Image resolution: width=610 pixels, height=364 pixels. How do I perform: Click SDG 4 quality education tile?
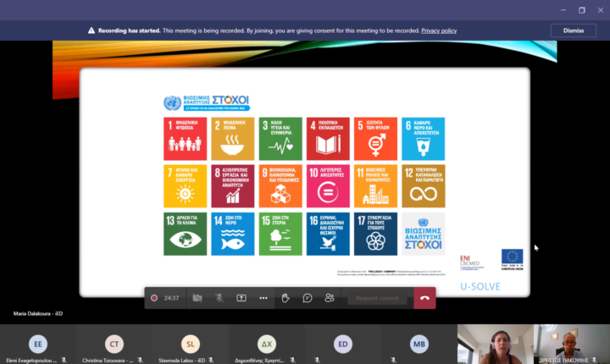pos(328,139)
